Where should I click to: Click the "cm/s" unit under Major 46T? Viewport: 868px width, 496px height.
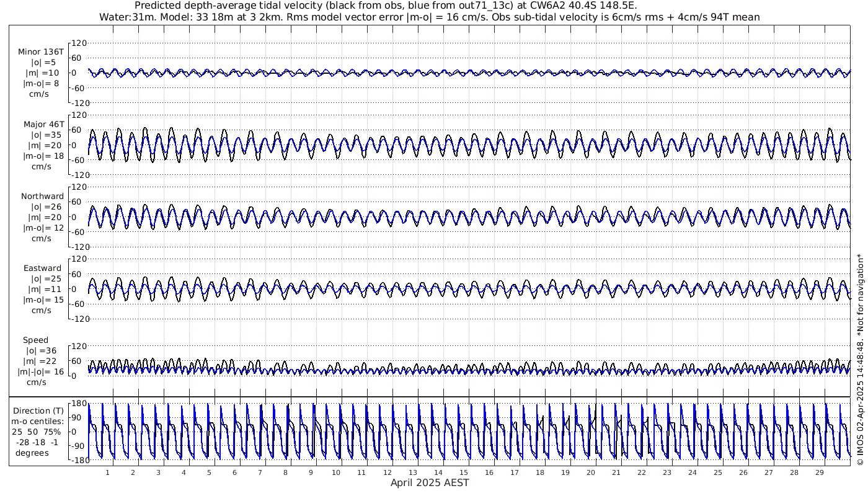(x=42, y=166)
